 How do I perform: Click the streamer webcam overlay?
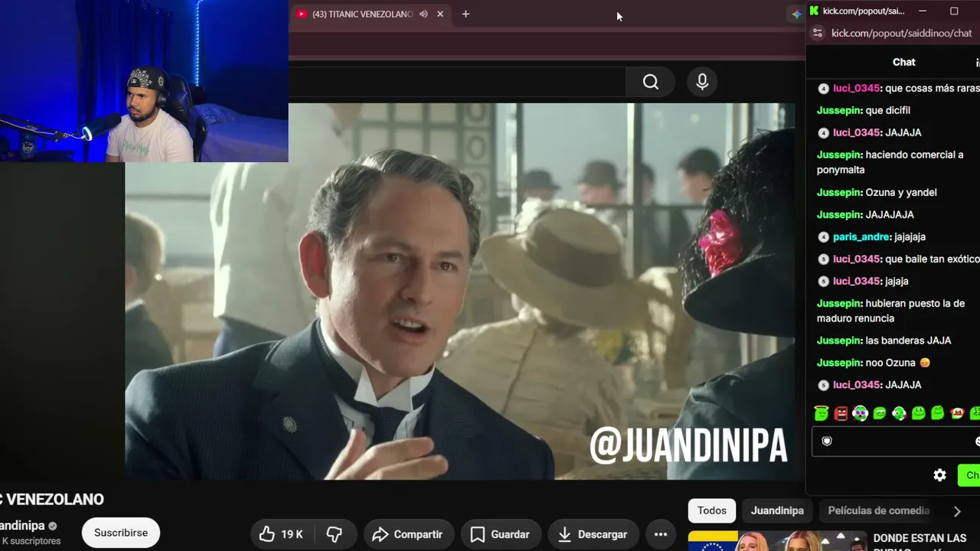pos(144,81)
